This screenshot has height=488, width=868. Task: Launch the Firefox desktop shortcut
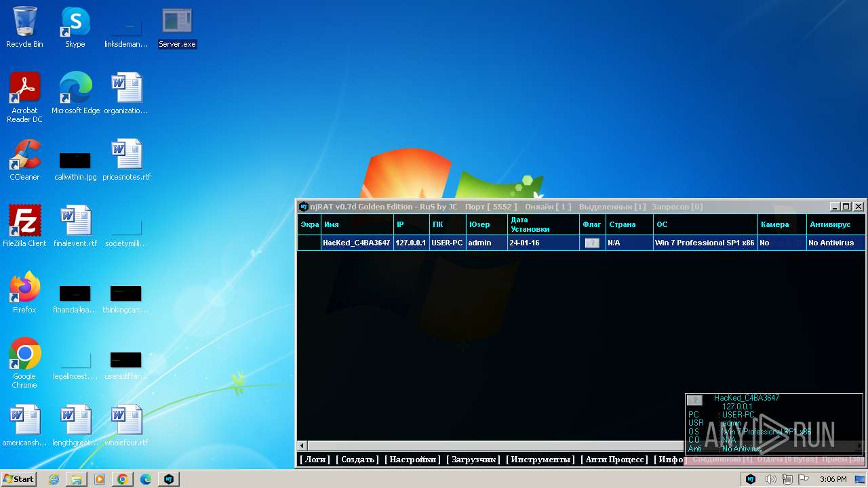(25, 293)
